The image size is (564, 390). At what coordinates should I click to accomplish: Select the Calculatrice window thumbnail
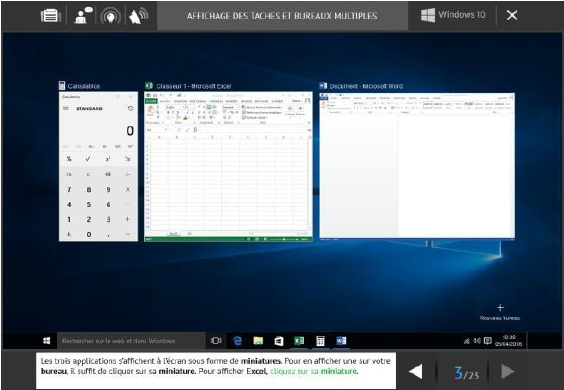click(98, 167)
